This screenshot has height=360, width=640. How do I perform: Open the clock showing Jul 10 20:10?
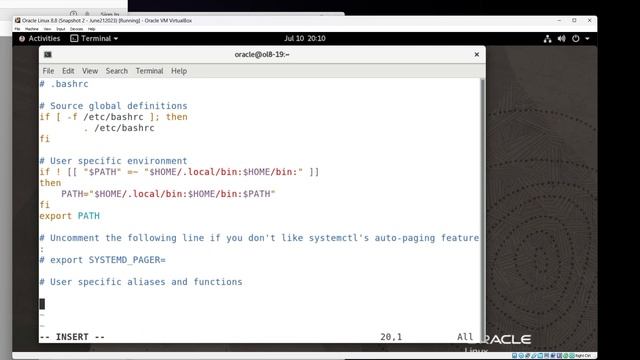tap(304, 38)
